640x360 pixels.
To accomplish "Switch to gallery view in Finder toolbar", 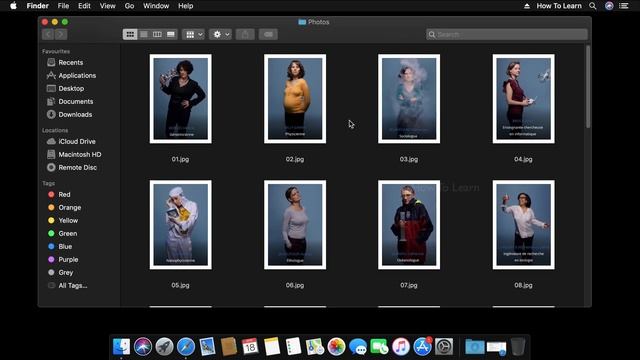I will pyautogui.click(x=171, y=34).
